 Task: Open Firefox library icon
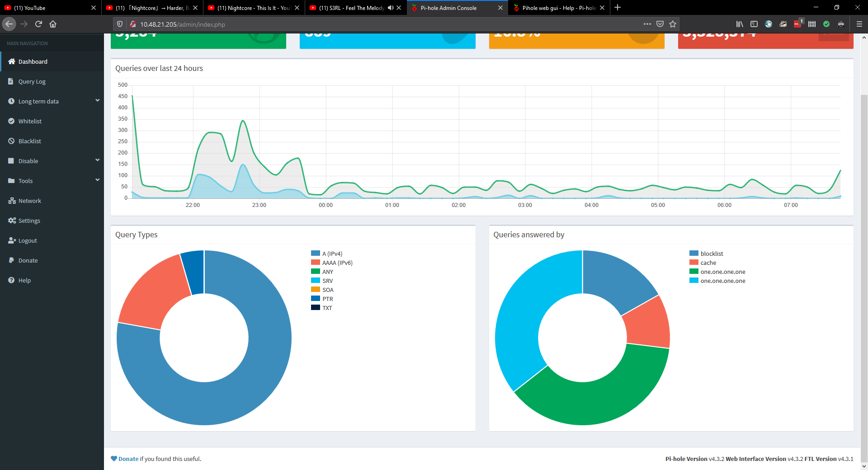(740, 24)
